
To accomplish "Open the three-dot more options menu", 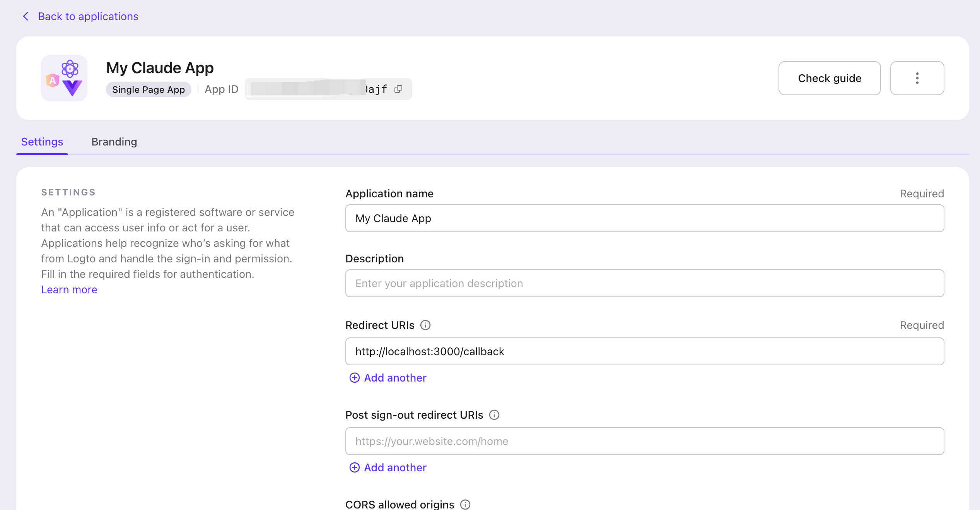I will [x=917, y=78].
